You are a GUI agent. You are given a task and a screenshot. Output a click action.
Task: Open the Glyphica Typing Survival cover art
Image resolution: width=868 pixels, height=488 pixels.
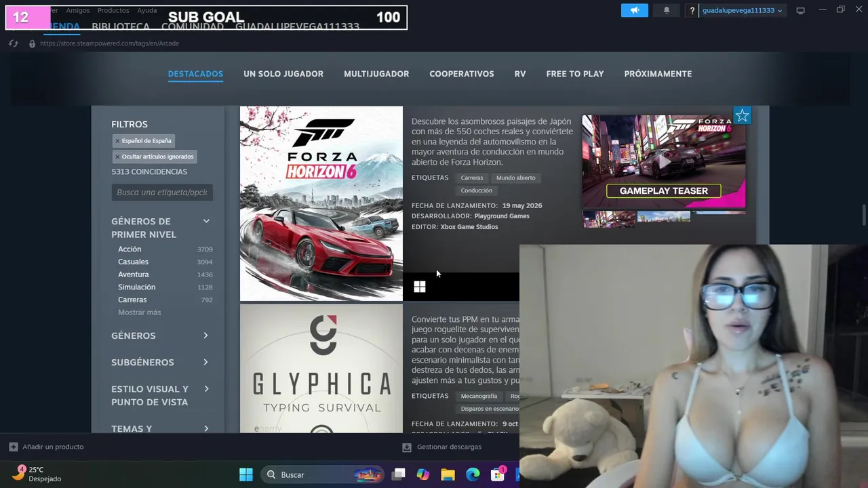(321, 369)
